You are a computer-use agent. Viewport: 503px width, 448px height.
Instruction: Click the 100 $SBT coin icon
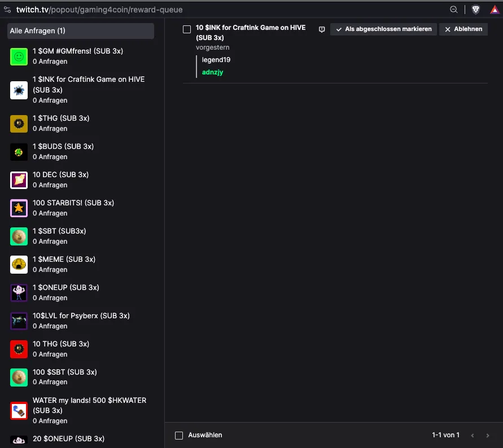click(19, 377)
